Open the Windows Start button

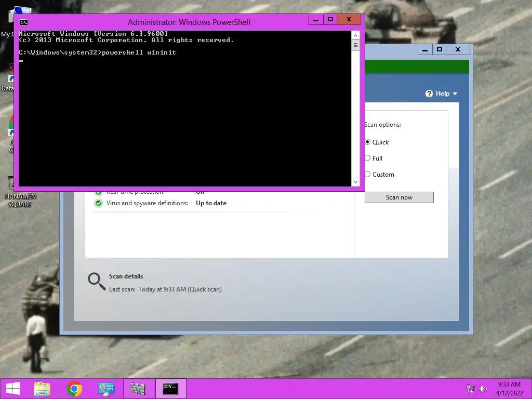pos(13,389)
